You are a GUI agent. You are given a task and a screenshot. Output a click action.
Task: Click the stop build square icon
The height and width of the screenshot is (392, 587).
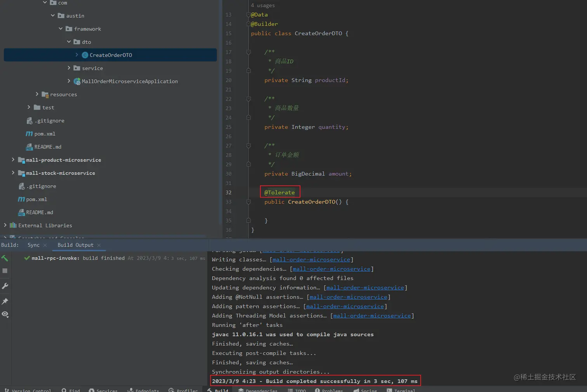pos(5,271)
